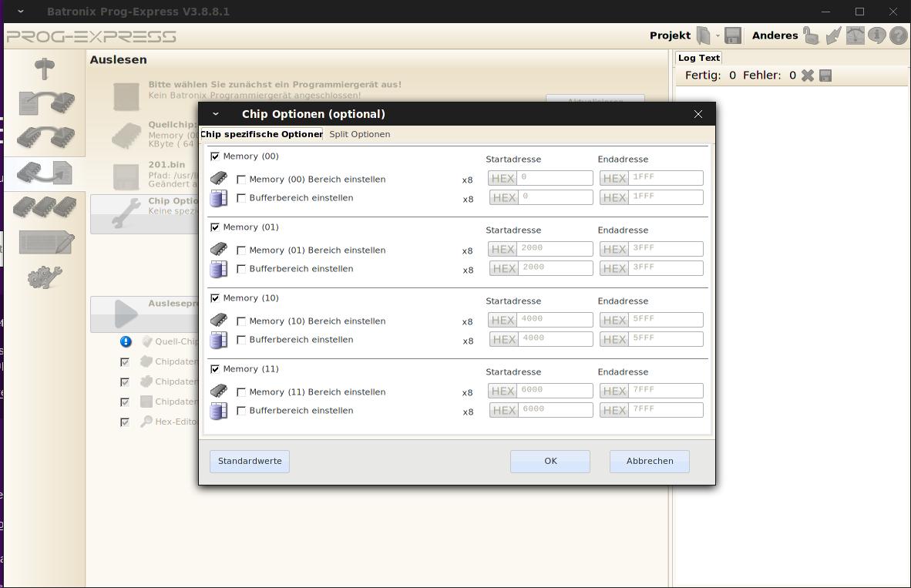
Task: Enable Memory (01) Bereich einstellen checkbox
Action: (241, 250)
